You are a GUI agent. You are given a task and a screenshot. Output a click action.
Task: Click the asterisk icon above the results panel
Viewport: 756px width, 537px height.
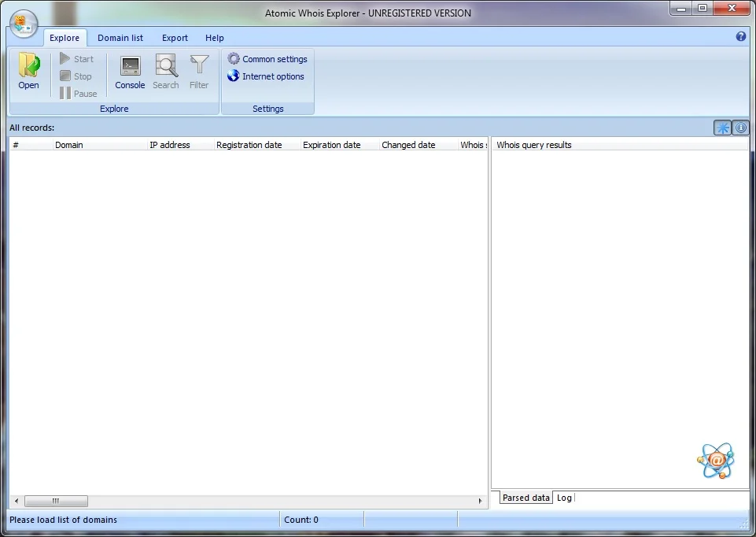(722, 127)
